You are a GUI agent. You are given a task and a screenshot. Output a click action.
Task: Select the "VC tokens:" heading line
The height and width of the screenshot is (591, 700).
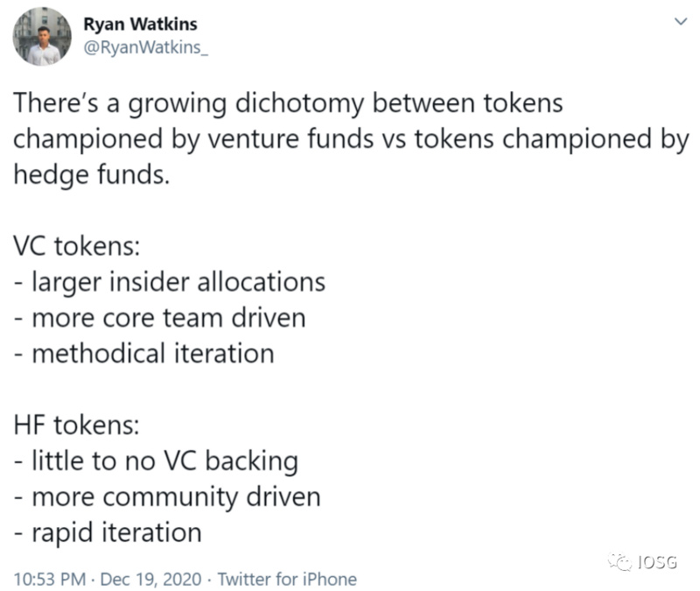tap(75, 246)
